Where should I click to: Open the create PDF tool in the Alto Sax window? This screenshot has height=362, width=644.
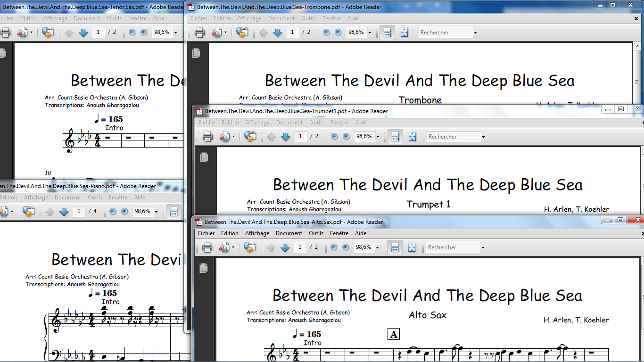(x=224, y=247)
